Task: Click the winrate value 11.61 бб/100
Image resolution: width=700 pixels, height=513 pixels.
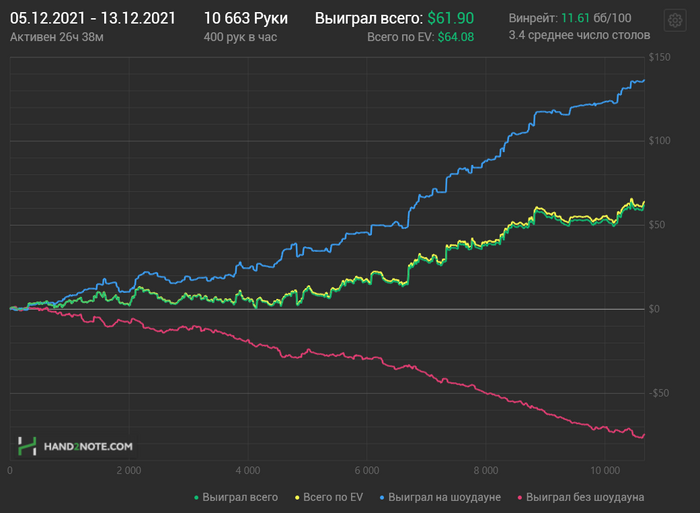Action: tap(596, 18)
